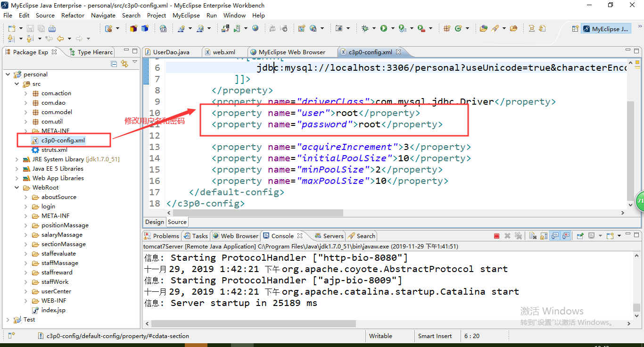
Task: Click the Print toolbar icon
Action: [x=52, y=28]
